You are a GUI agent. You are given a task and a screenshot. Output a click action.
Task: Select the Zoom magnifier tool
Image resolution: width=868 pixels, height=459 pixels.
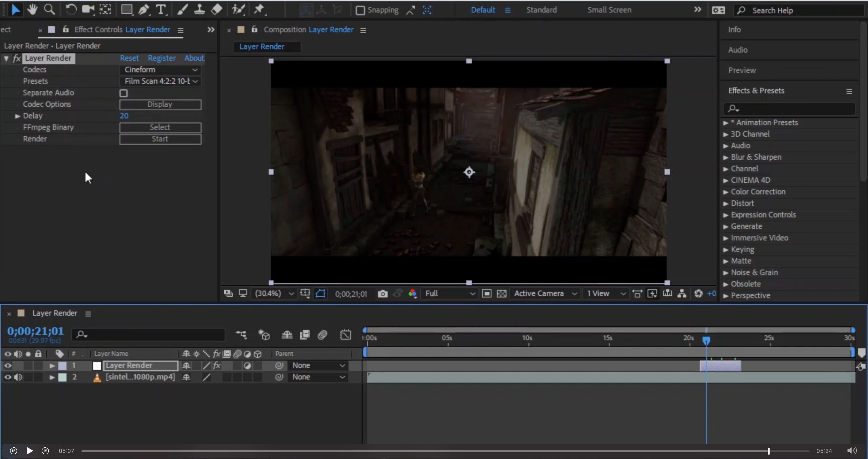click(49, 9)
